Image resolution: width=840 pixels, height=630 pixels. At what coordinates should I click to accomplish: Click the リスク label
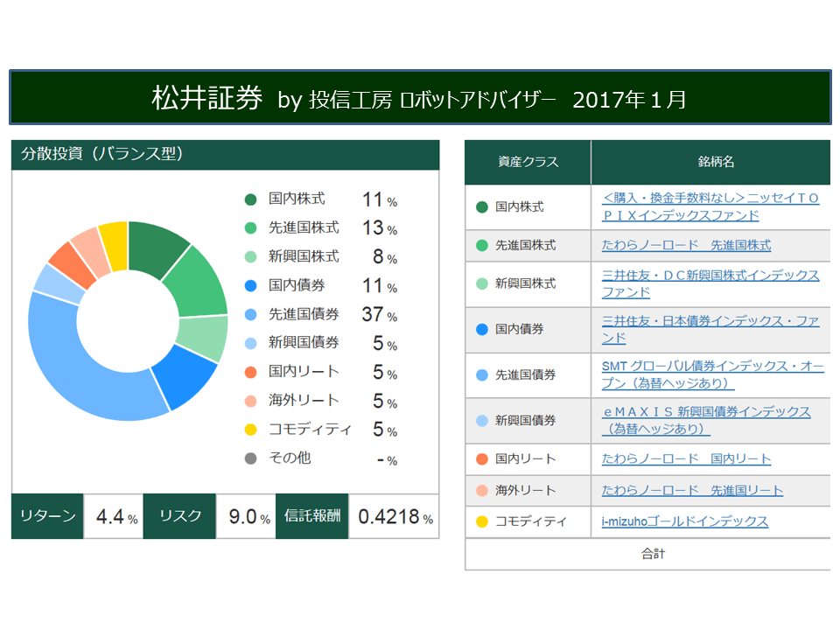pyautogui.click(x=180, y=516)
